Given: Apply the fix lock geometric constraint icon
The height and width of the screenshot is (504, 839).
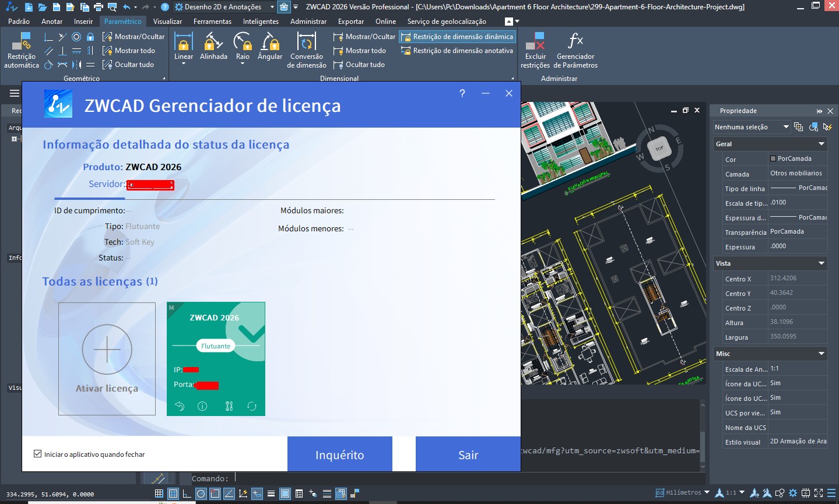Looking at the screenshot, I should point(90,37).
